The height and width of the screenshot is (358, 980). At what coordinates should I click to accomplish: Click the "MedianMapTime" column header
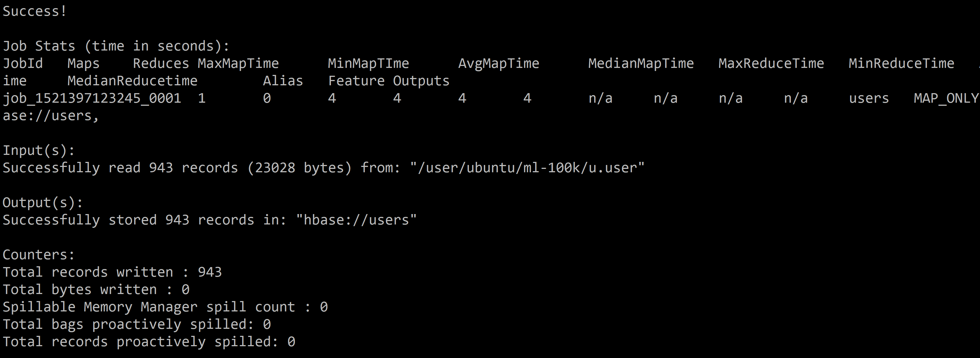tap(641, 63)
